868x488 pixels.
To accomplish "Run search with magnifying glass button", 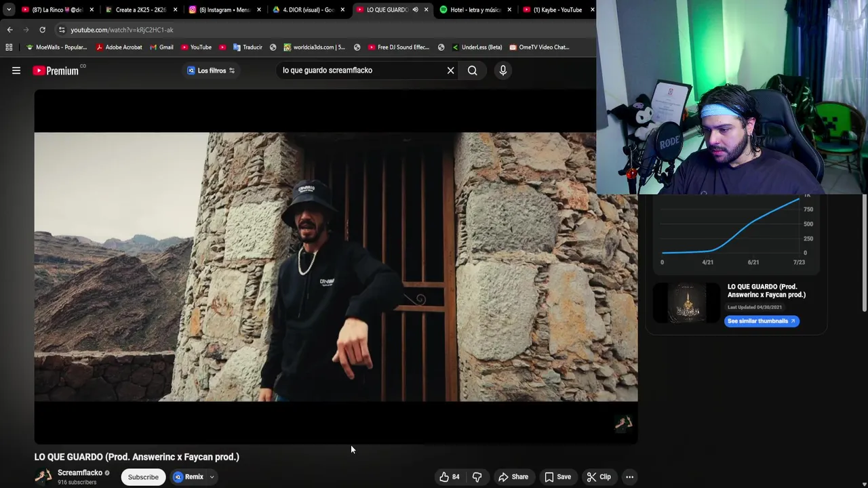I will (x=473, y=70).
